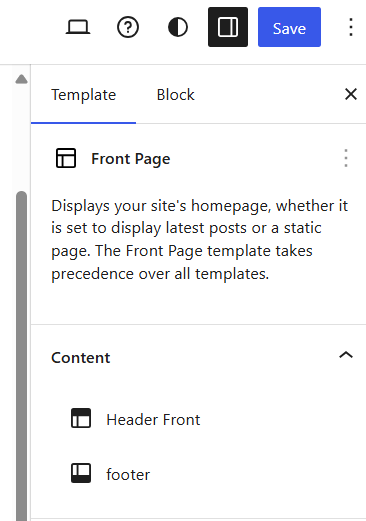
Task: Switch to the Block tab
Action: click(176, 95)
